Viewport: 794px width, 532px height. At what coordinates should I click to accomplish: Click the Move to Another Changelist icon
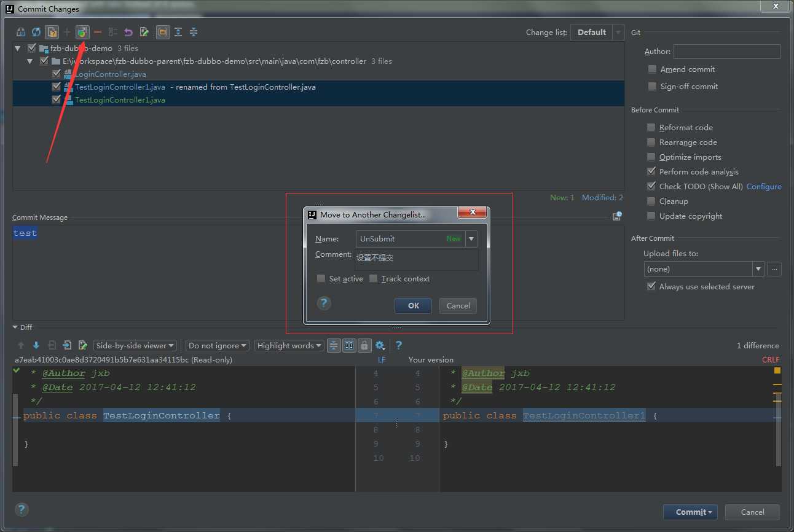click(x=82, y=32)
